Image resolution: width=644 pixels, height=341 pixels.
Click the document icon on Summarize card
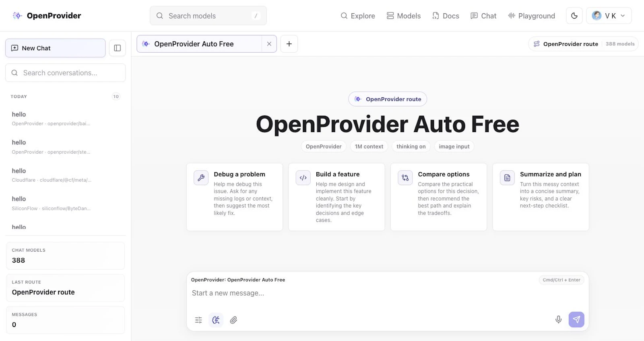(x=507, y=178)
